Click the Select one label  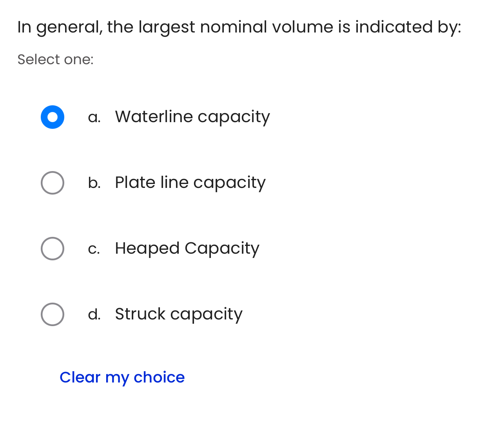pyautogui.click(x=55, y=60)
